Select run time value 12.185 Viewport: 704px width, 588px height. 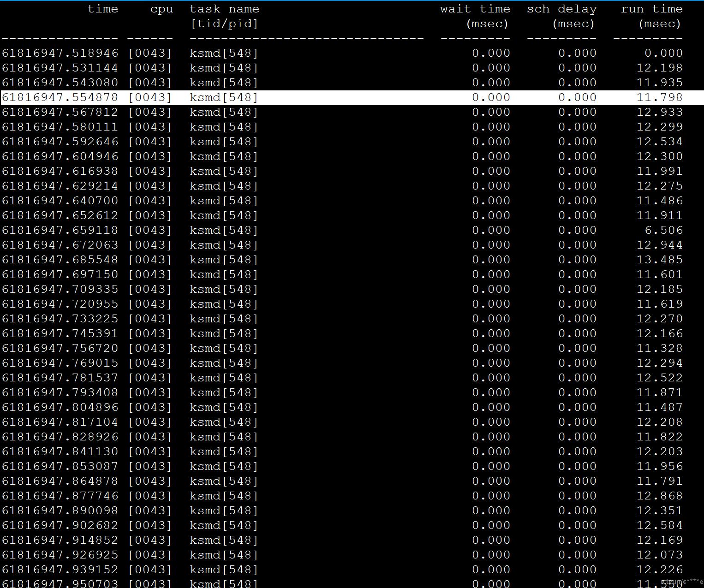660,289
